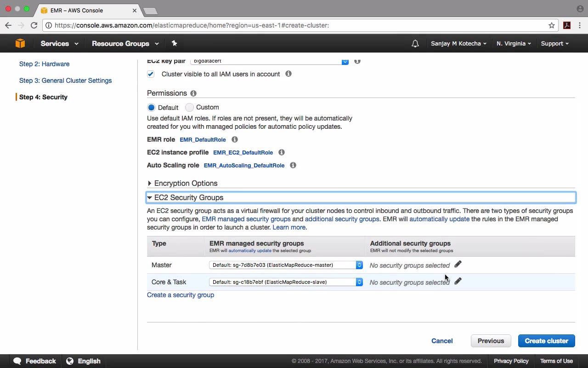Open the N. Virginia region menu

(x=514, y=44)
